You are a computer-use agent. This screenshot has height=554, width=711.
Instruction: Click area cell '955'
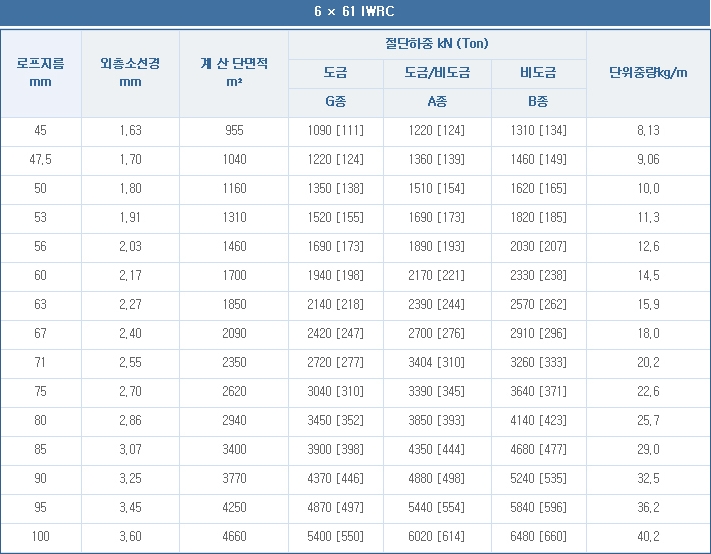pos(234,131)
